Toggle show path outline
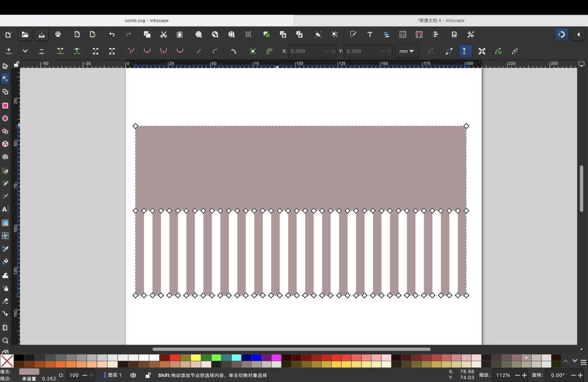 [449, 51]
